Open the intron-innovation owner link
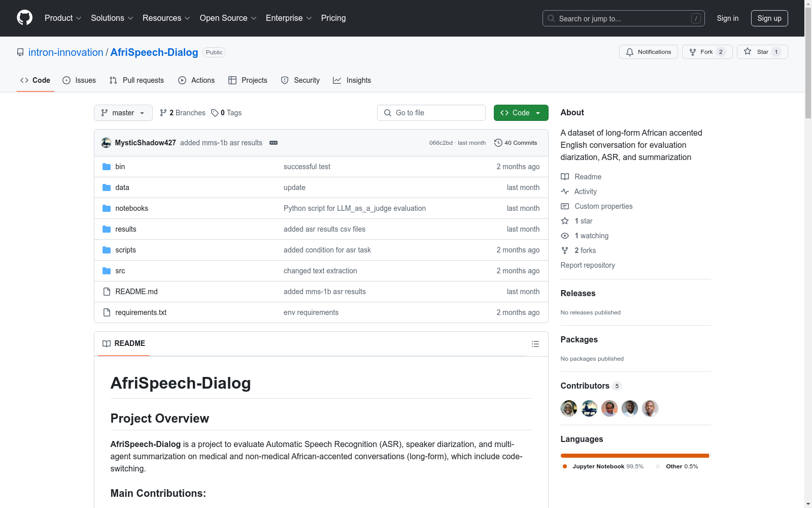Viewport: 812px width, 508px height. [66, 52]
